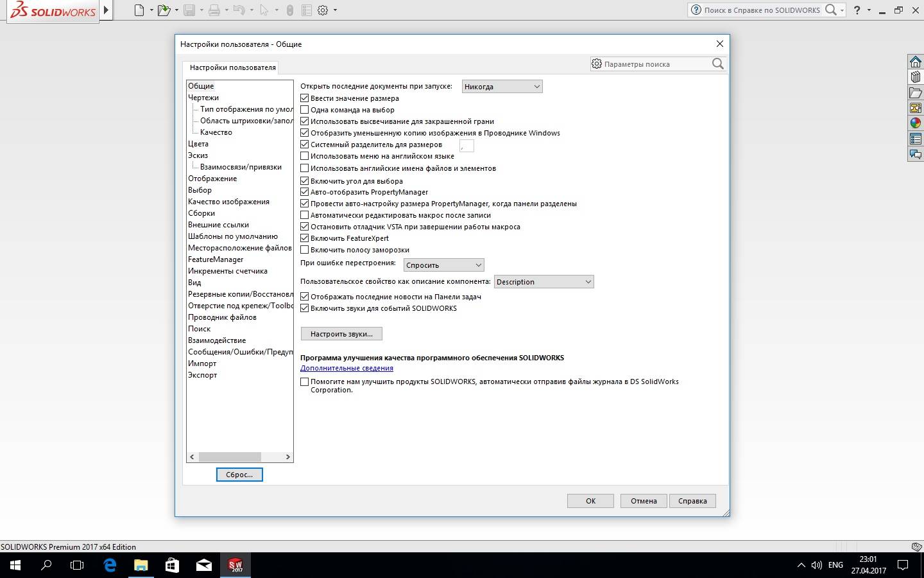Enable 'Включить полосу заморозки' checkbox
This screenshot has width=924, height=578.
(305, 250)
